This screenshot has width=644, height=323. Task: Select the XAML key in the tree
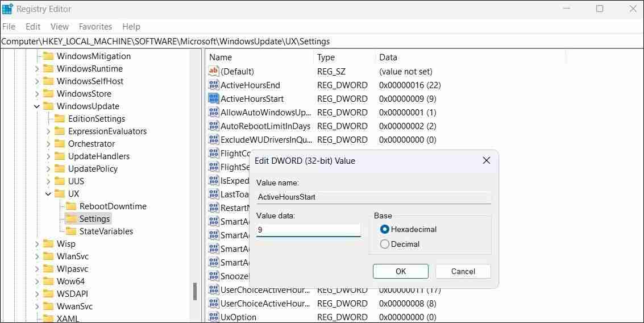point(68,318)
